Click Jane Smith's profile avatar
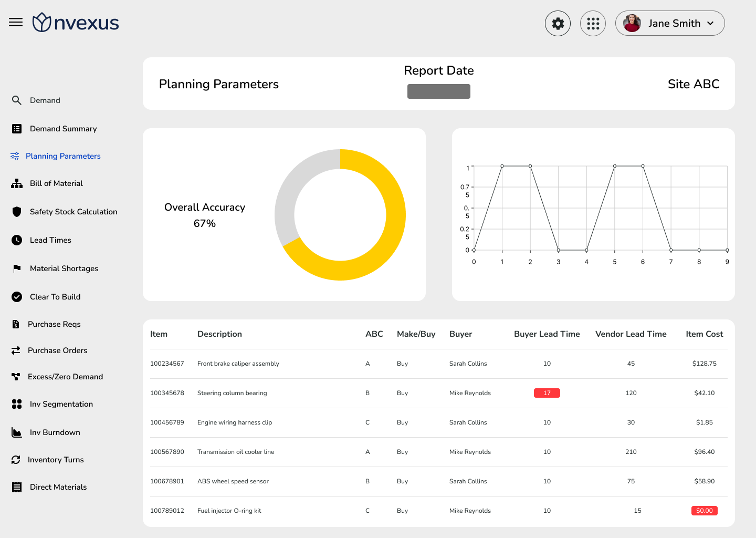This screenshot has height=538, width=756. [632, 23]
